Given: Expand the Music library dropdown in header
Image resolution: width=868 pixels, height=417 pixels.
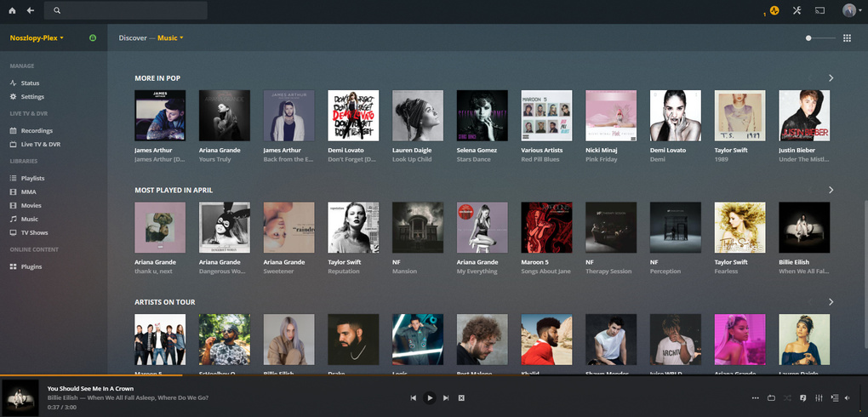Looking at the screenshot, I should click(170, 38).
